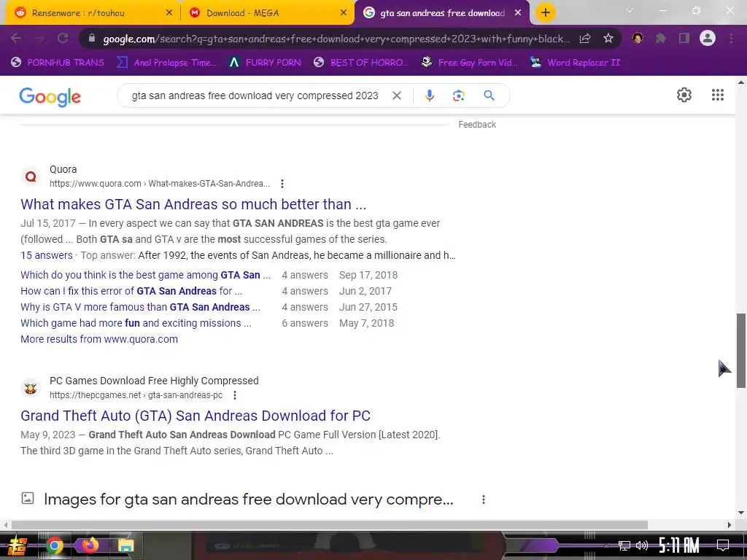Click the Feedback link
747x560 pixels.
click(x=477, y=124)
